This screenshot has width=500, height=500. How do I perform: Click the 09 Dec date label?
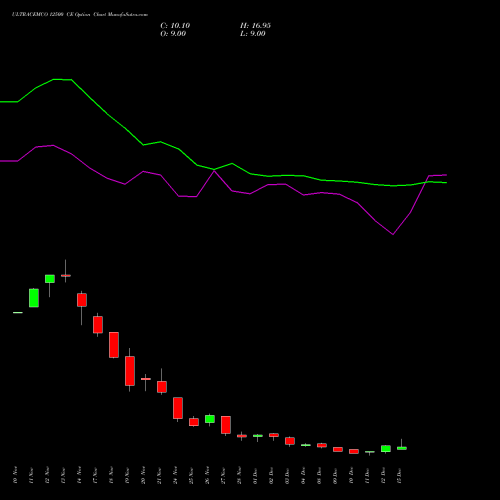335,475
